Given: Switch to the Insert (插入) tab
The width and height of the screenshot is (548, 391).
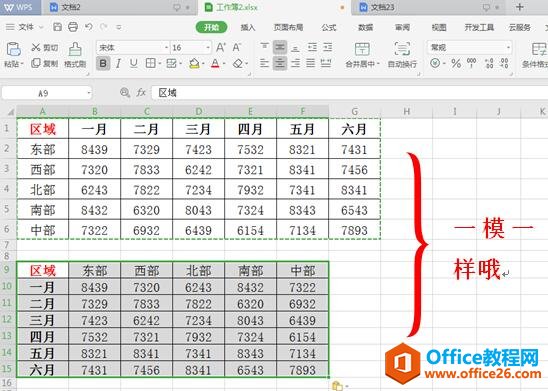Looking at the screenshot, I should point(248,27).
